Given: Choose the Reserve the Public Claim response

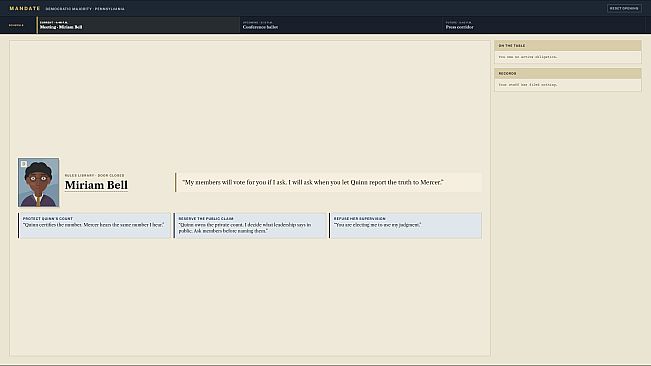Looking at the screenshot, I should click(250, 225).
